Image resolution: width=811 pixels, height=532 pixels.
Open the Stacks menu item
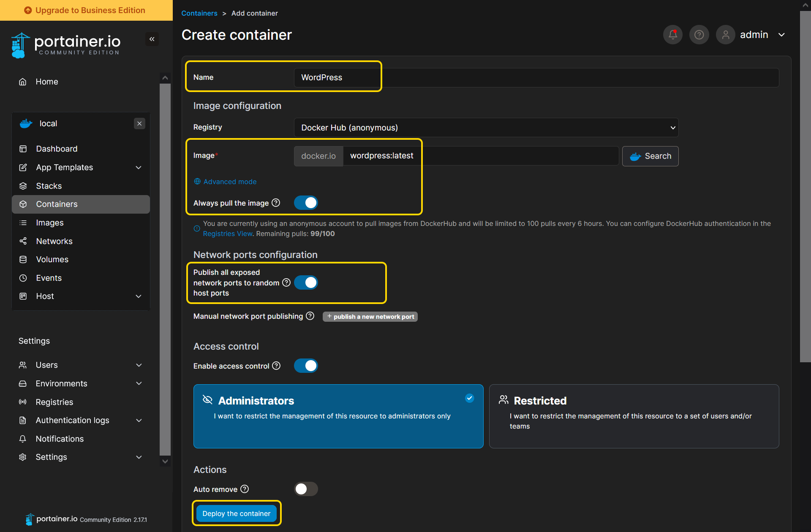[81, 186]
